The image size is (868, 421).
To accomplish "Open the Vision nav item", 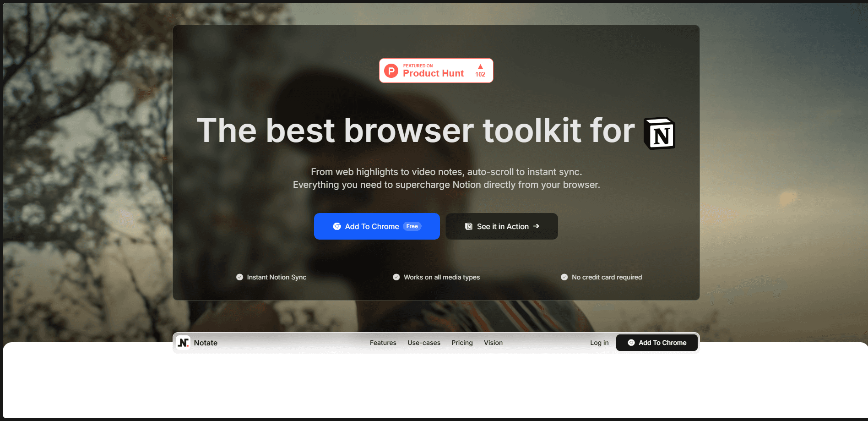I will pyautogui.click(x=493, y=343).
